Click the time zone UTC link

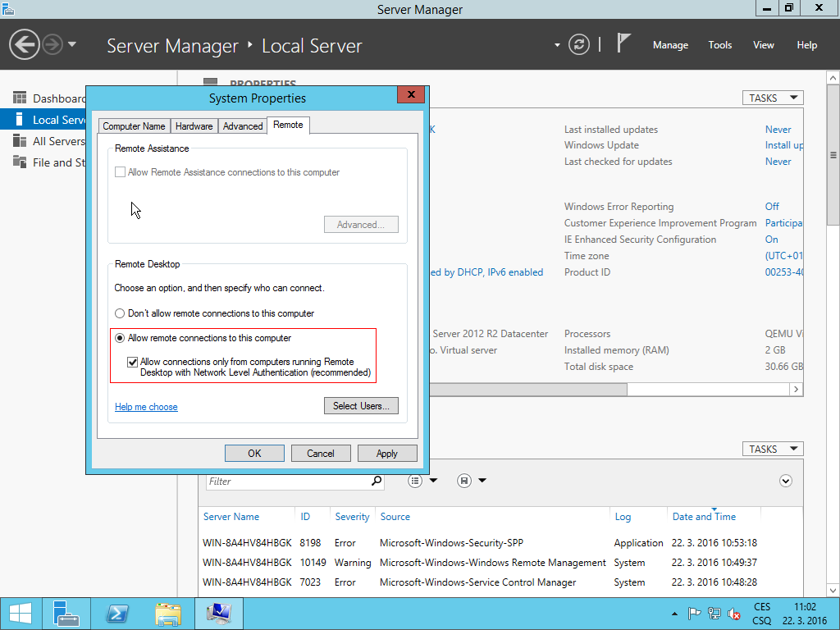tap(783, 256)
